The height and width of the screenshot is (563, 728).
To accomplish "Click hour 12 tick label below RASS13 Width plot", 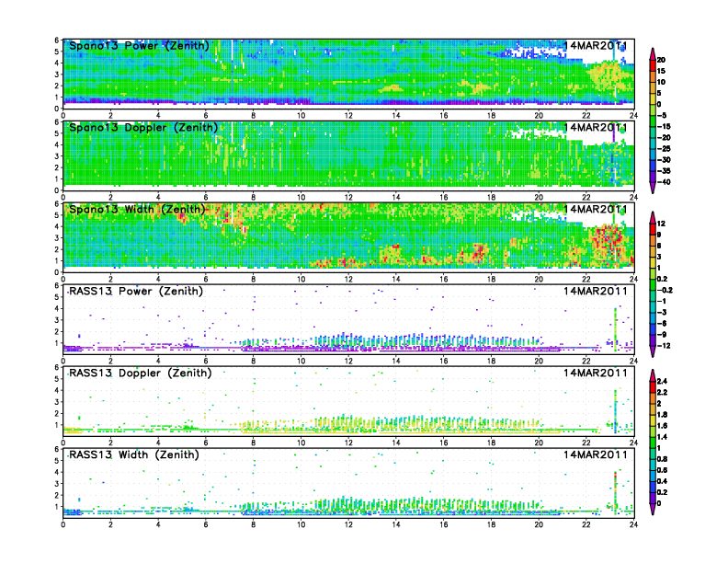I will [x=348, y=526].
